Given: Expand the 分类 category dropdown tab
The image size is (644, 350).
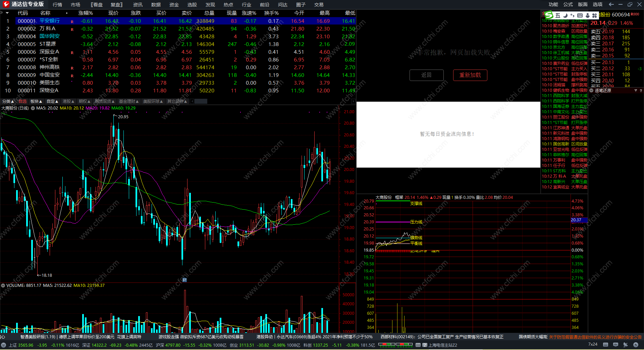Looking at the screenshot, I should click(8, 101).
